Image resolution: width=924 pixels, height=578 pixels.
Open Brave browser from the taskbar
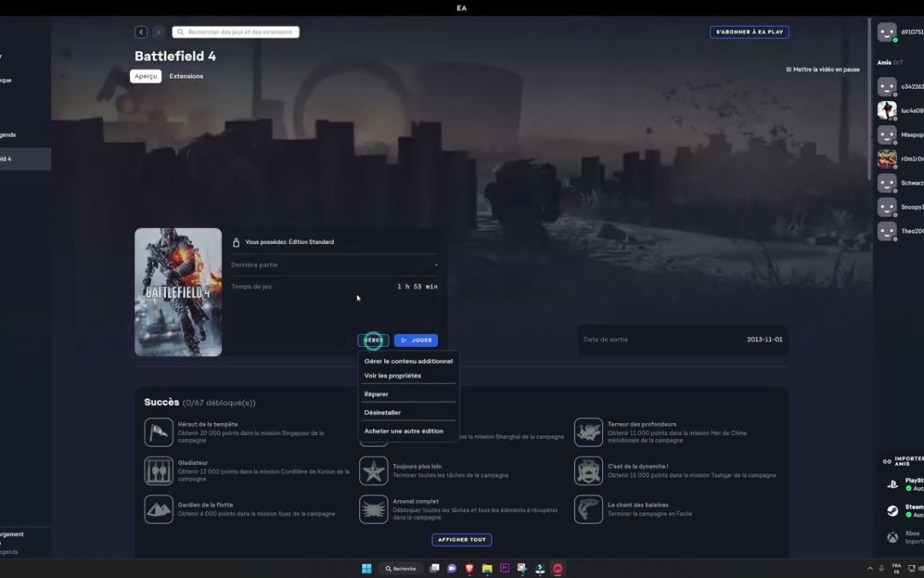coord(469,569)
